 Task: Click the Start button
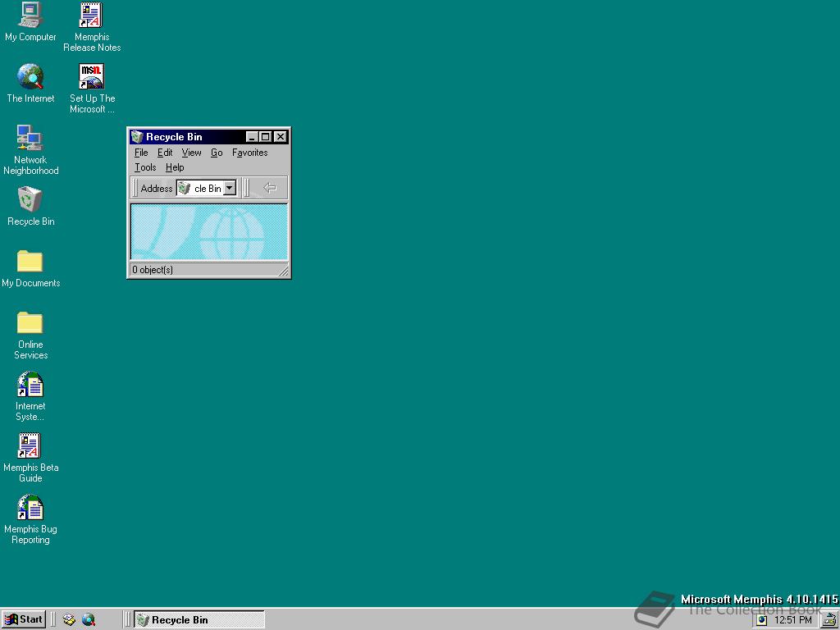[x=23, y=620]
